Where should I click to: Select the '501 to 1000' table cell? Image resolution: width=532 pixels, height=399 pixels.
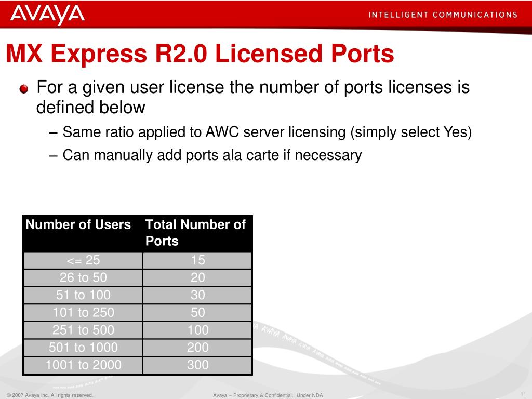pos(83,348)
